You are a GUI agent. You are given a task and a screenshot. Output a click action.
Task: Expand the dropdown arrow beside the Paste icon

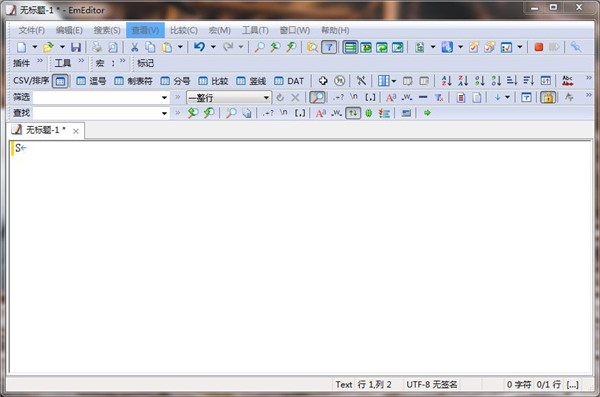pos(180,47)
